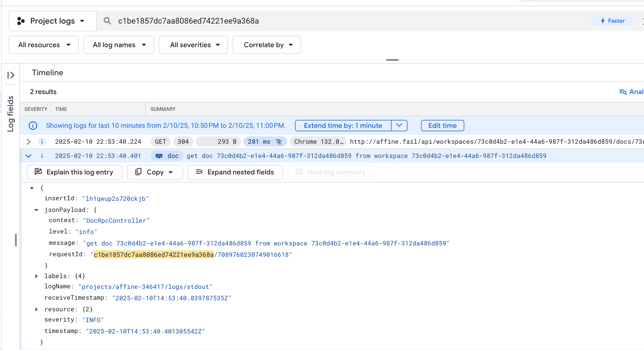Click the info severity icon on GET row

point(42,141)
